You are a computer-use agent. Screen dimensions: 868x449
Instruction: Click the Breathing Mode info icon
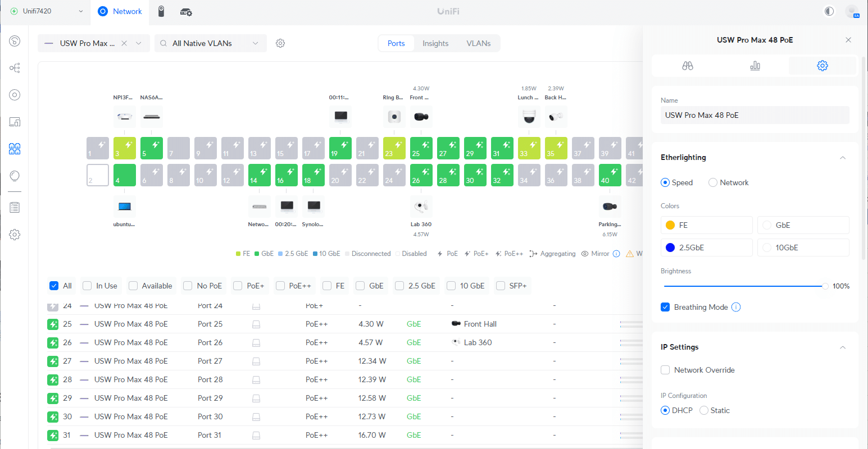[x=736, y=307]
